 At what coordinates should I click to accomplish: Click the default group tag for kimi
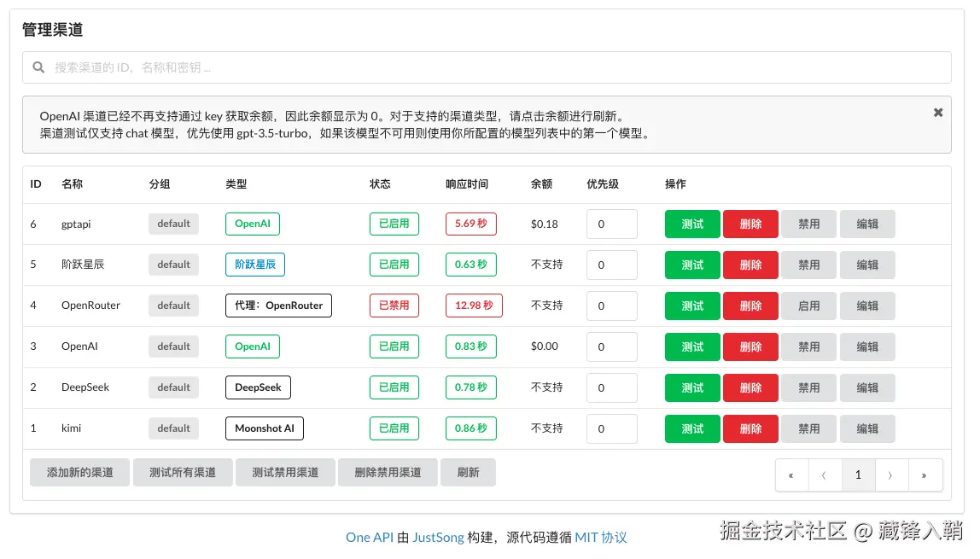(174, 428)
